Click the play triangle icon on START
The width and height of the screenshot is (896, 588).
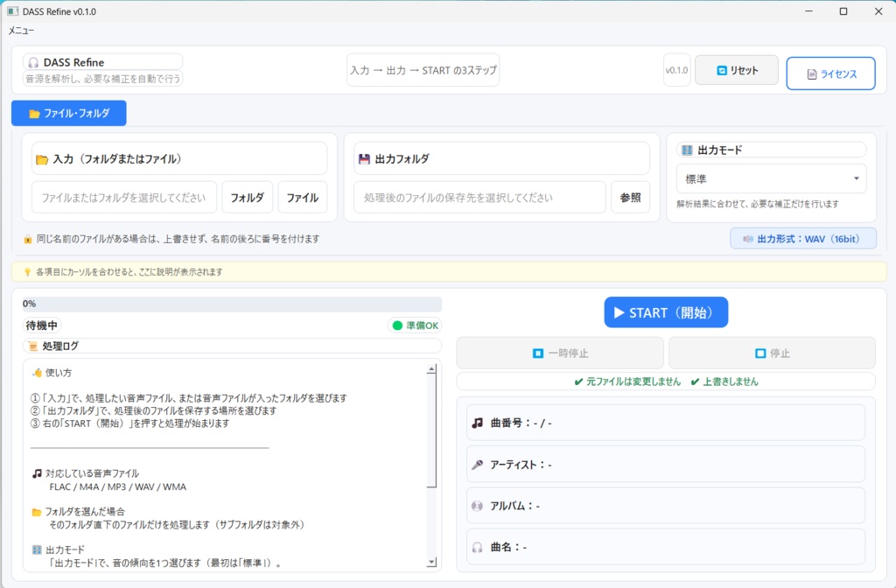pyautogui.click(x=619, y=312)
